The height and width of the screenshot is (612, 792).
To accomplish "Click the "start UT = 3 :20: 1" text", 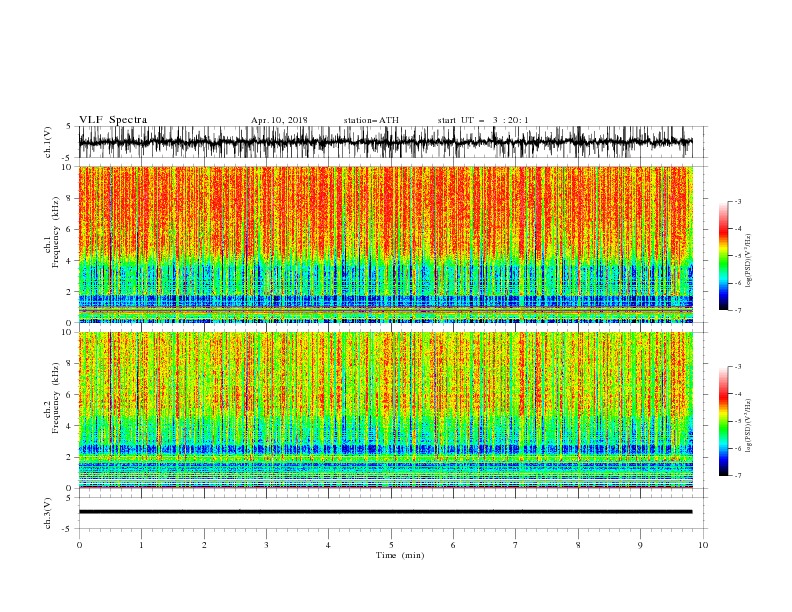I will click(x=483, y=120).
